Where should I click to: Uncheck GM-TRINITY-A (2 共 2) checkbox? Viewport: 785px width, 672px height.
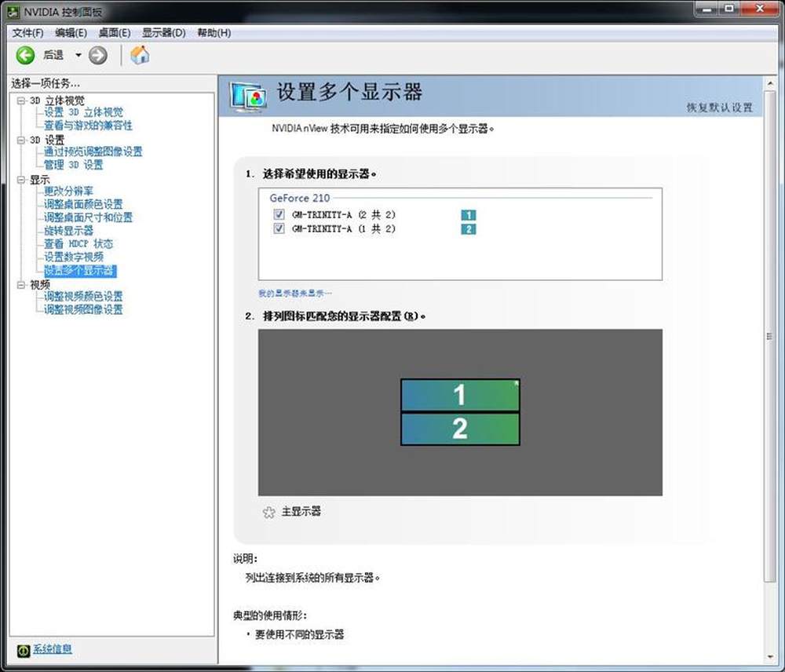(279, 214)
